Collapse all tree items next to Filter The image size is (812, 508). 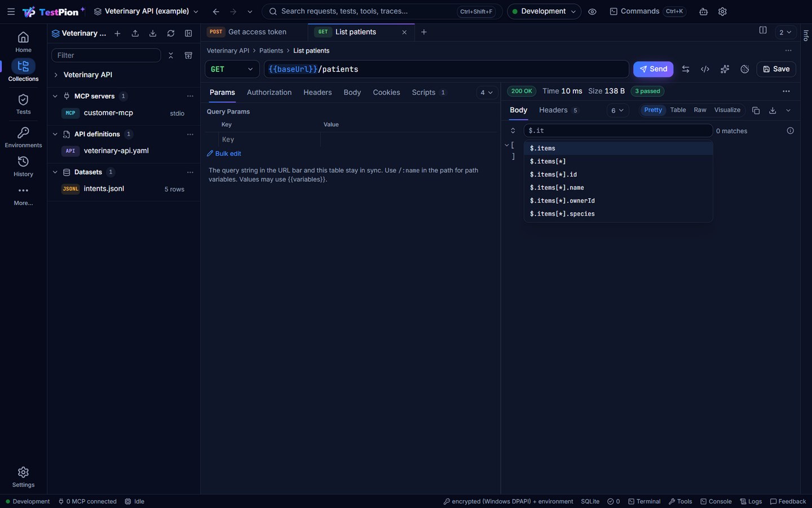coord(171,55)
